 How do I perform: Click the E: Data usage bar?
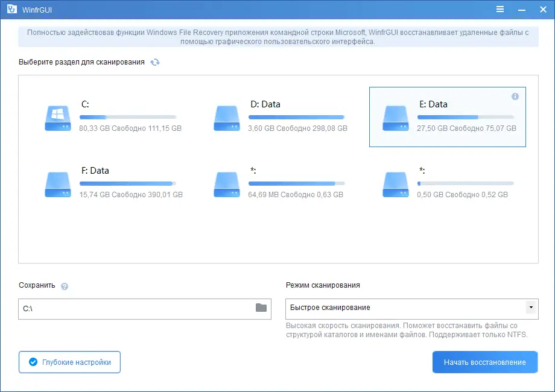466,117
